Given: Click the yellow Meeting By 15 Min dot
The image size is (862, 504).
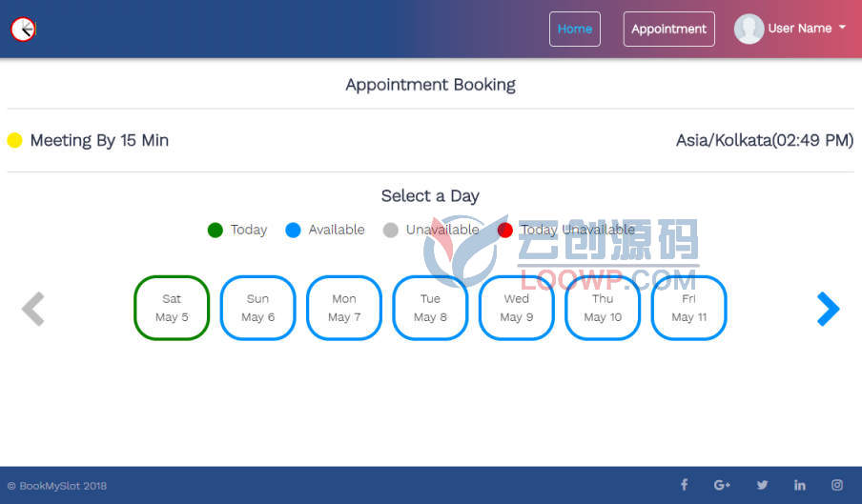Looking at the screenshot, I should [x=15, y=140].
